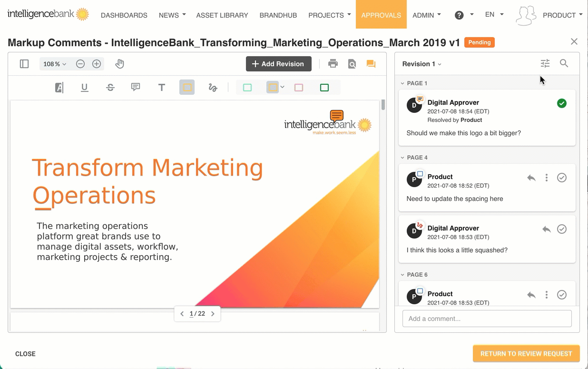Viewport: 588px width, 369px height.
Task: Open the Projects menu
Action: [x=329, y=15]
